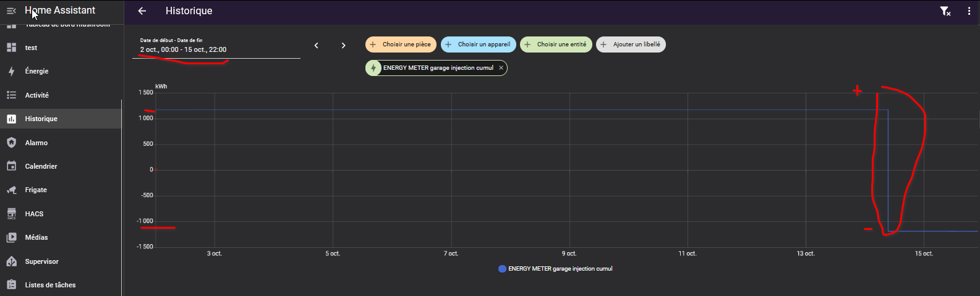Go to previous date range
This screenshot has height=296, width=980.
tap(317, 45)
